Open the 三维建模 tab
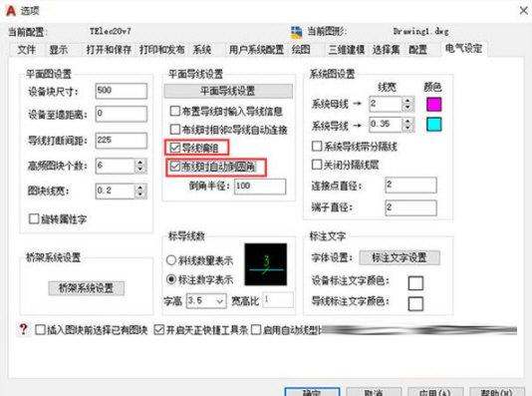This screenshot has height=396, width=532. point(346,50)
